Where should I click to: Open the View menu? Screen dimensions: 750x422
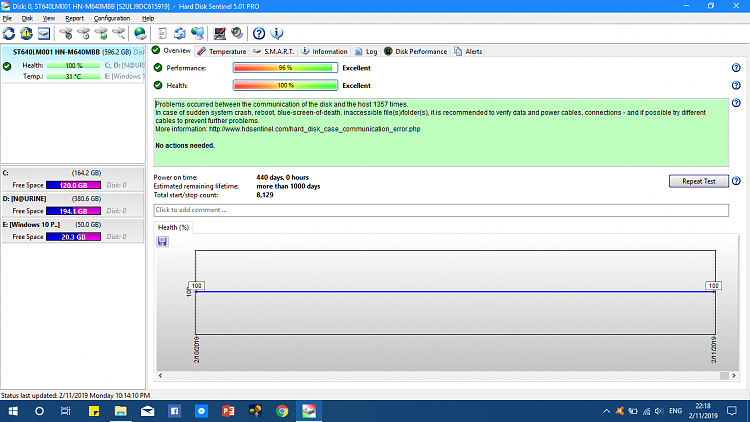click(x=49, y=18)
